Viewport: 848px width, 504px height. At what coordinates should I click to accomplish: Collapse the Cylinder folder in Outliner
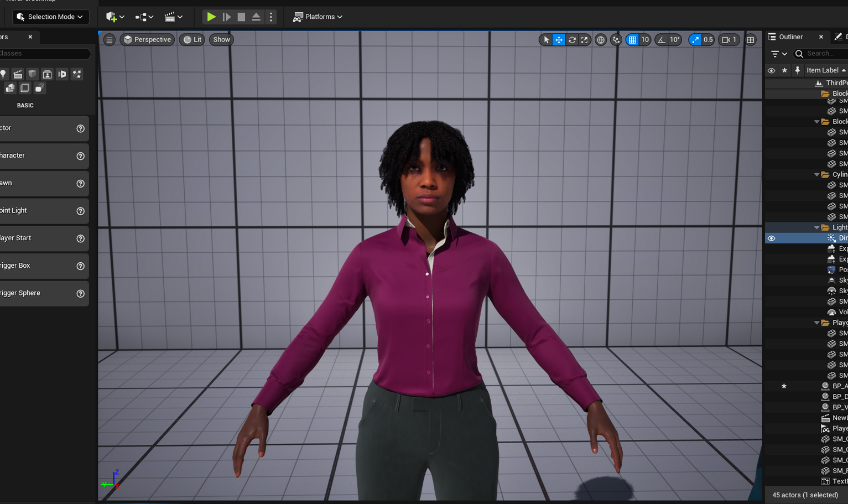(x=816, y=174)
